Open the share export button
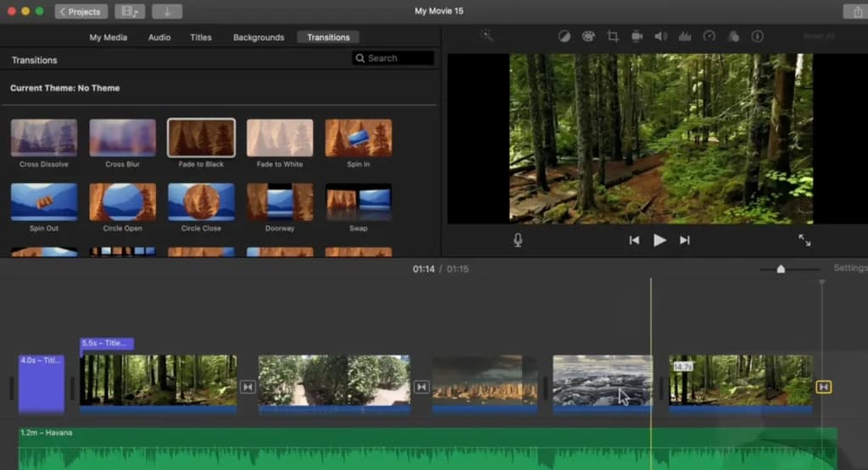This screenshot has height=470, width=868. (856, 12)
